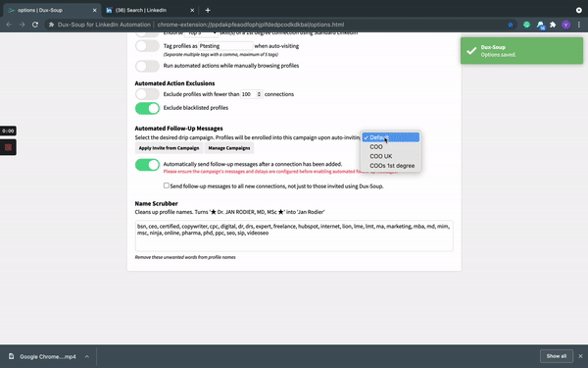
Task: Turn off automatic follow-up messages switch
Action: click(147, 165)
